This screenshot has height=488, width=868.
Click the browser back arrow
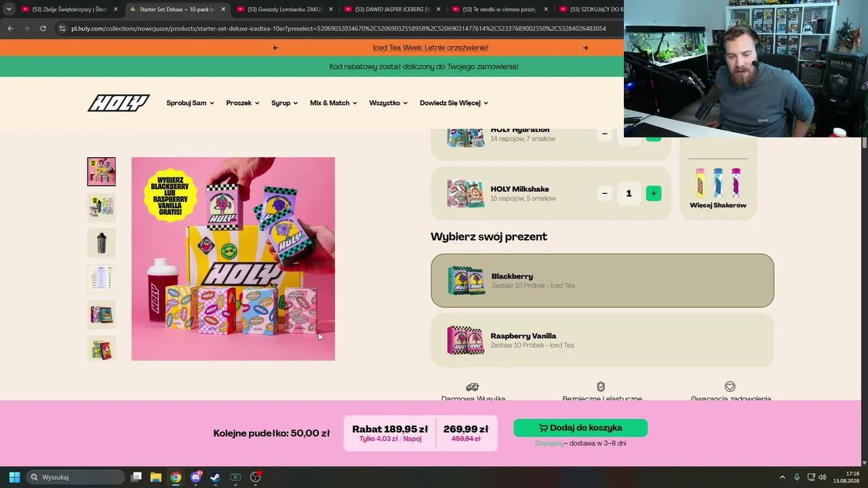pyautogui.click(x=10, y=28)
